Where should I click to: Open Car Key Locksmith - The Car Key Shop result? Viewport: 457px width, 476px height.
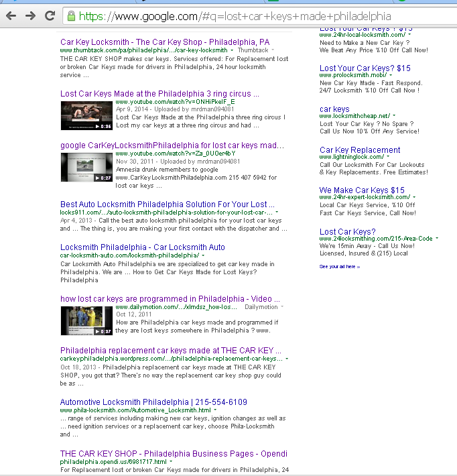coord(165,42)
